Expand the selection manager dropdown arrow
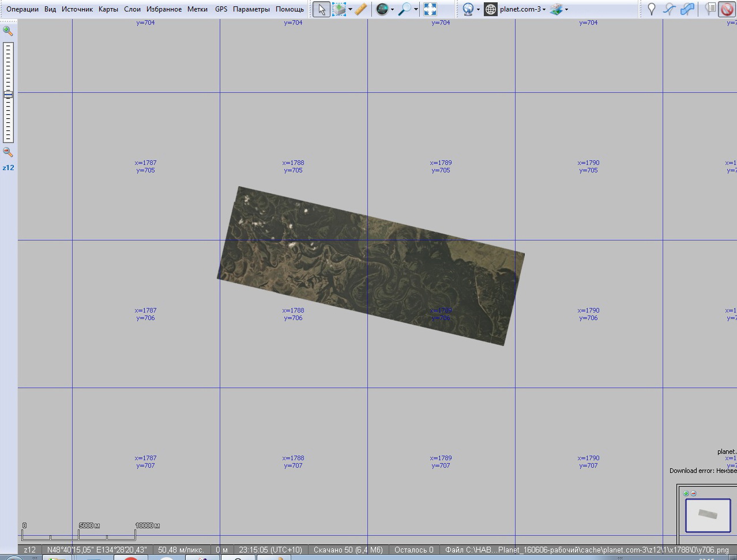Image resolution: width=737 pixels, height=560 pixels. (350, 9)
